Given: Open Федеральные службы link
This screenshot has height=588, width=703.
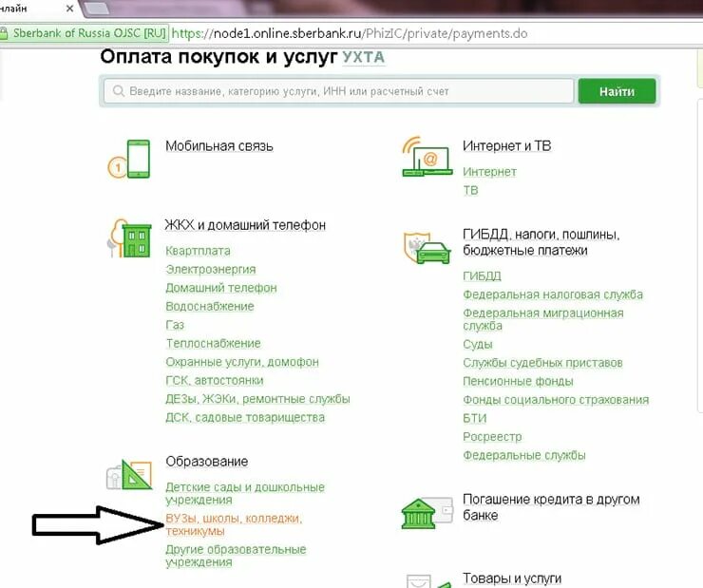Looking at the screenshot, I should [x=524, y=455].
